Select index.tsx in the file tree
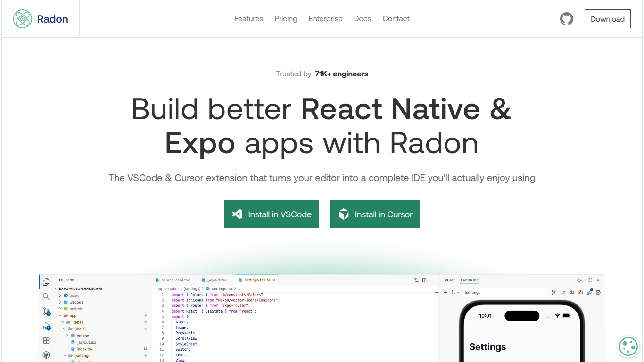 click(x=85, y=349)
